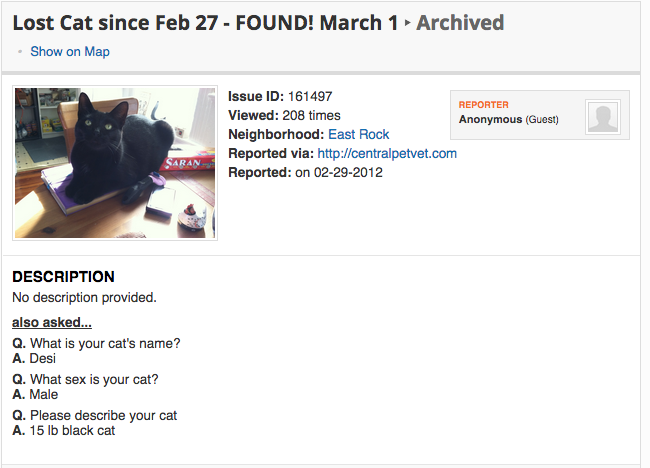Click the East Rock neighborhood link
Screen dimensions: 650x468
point(359,134)
